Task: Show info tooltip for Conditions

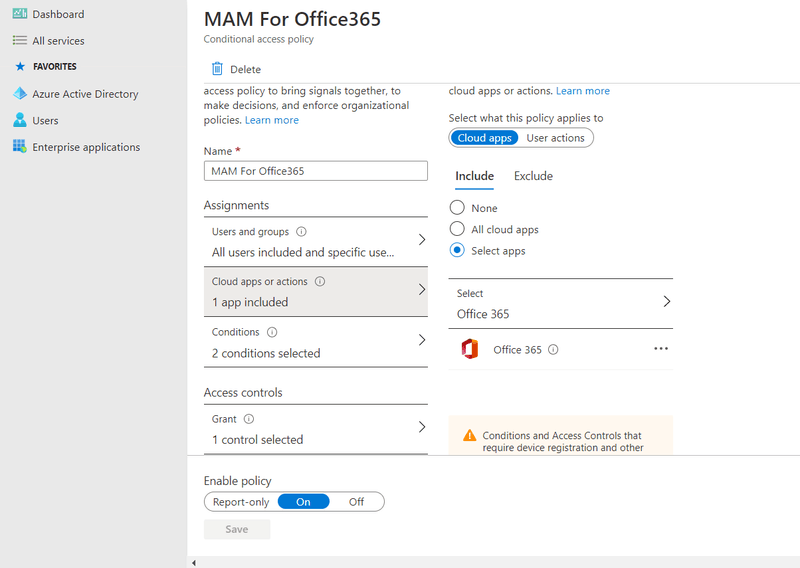Action: [x=272, y=332]
